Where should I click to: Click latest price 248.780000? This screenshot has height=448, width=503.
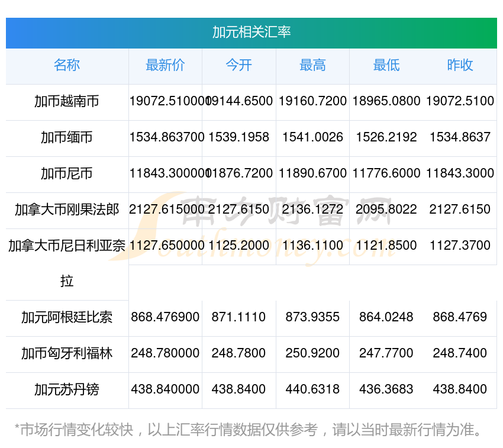click(x=165, y=353)
